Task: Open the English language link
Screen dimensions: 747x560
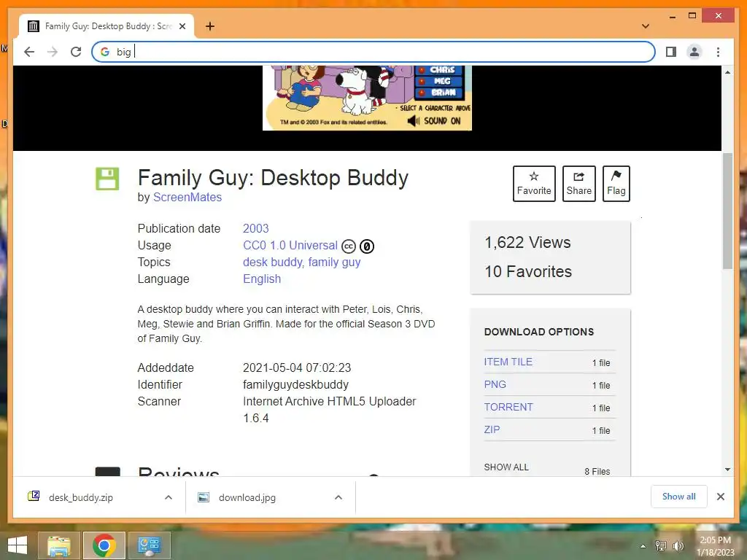Action: (x=262, y=279)
